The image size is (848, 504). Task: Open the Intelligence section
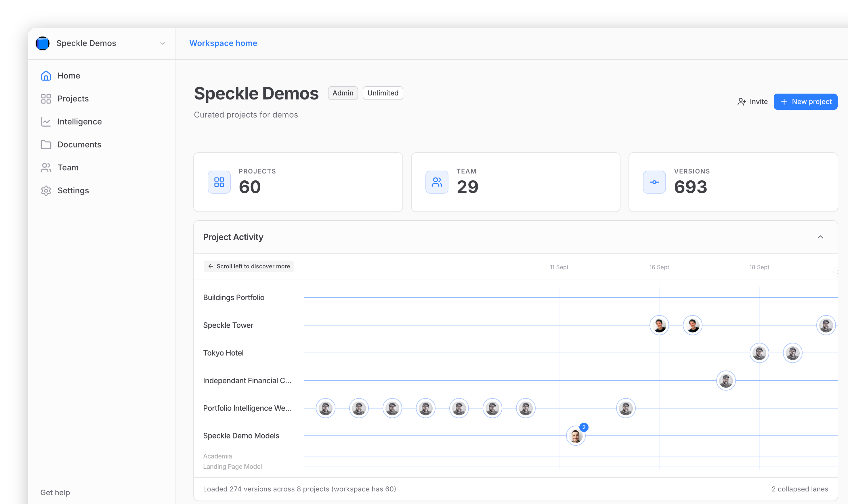pyautogui.click(x=79, y=122)
